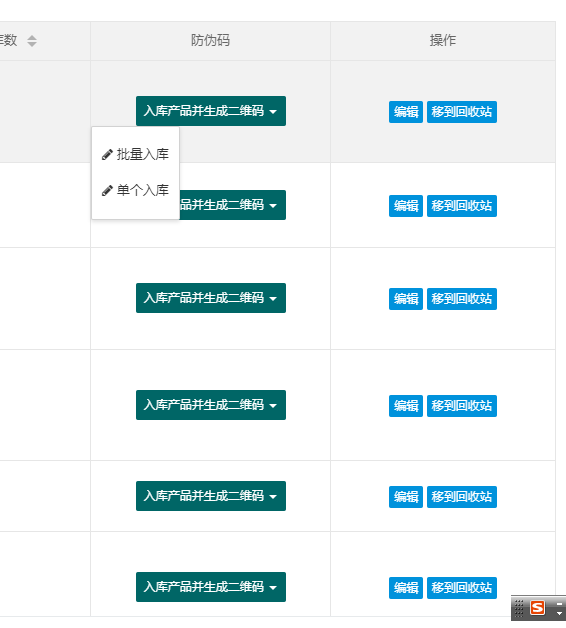Click the sort arrows icon in the header
This screenshot has height=628, width=566.
click(32, 41)
